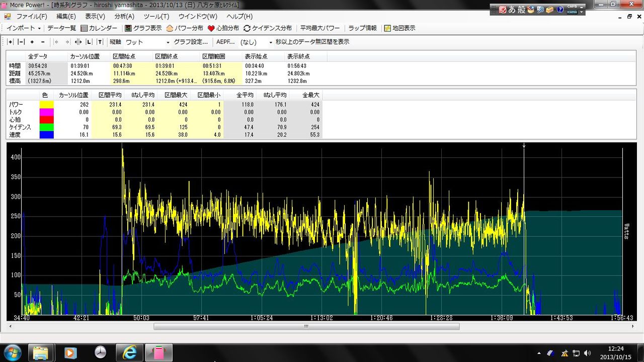
Task: Toggle the KANA lock indicator
Action: (x=572, y=12)
